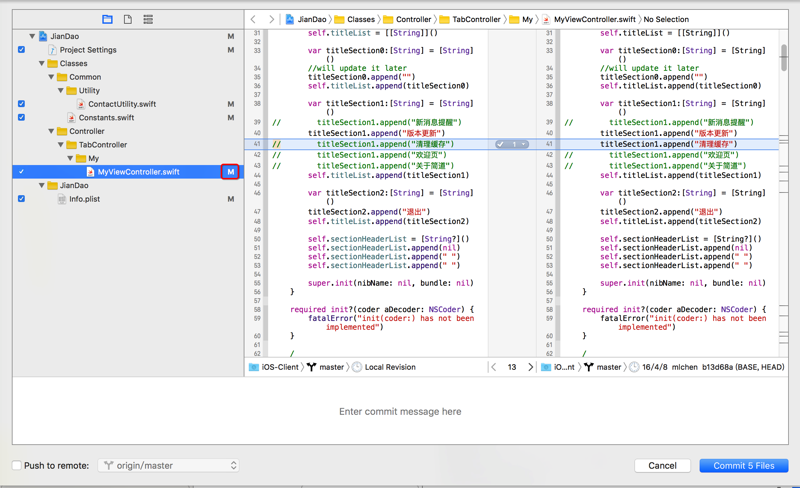Uncheck the Project Settings checkbox
Image resolution: width=800 pixels, height=488 pixels.
pos(21,50)
